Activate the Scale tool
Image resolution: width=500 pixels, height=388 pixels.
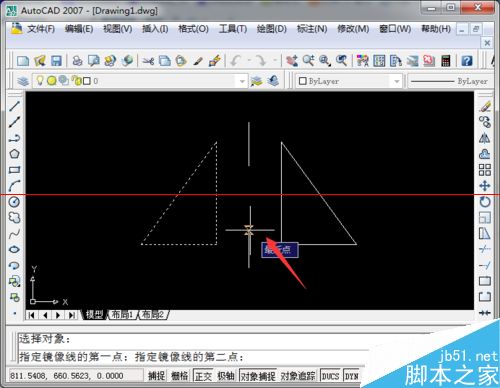(x=485, y=218)
